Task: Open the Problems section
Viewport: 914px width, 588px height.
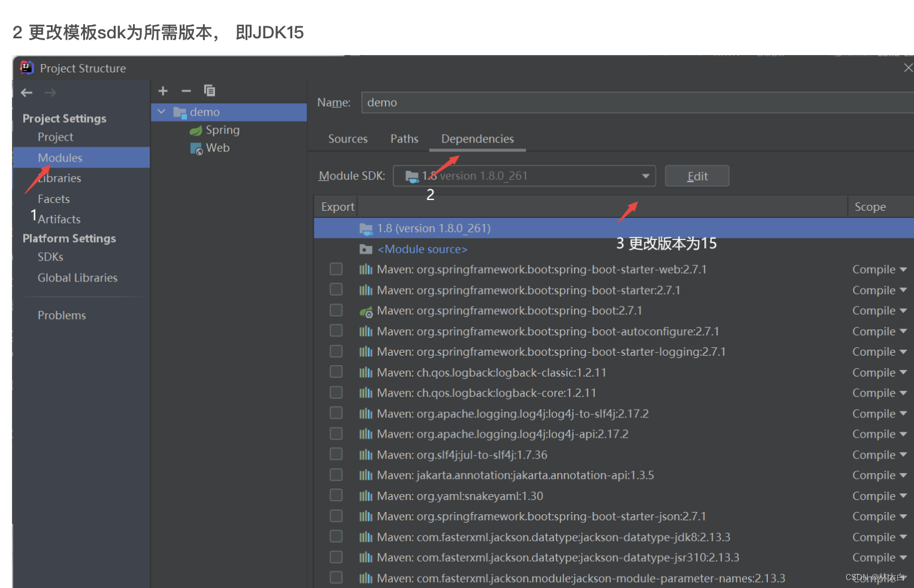Action: [x=62, y=316]
